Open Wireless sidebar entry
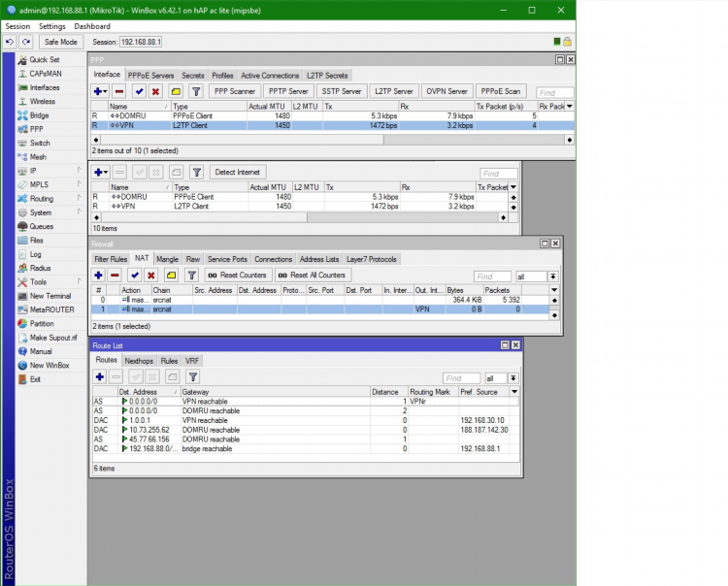This screenshot has height=586, width=728. pos(43,101)
